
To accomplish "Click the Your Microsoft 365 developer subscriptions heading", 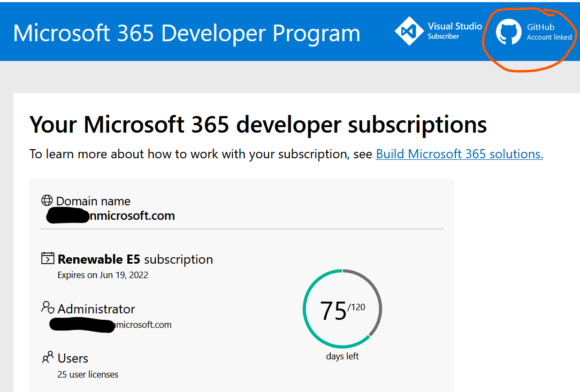I will [x=258, y=125].
